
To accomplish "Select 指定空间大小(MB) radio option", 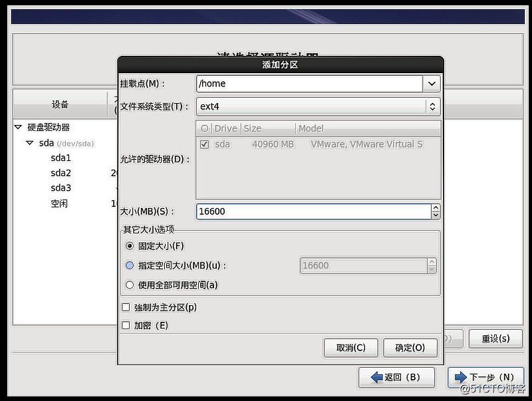I will point(130,265).
